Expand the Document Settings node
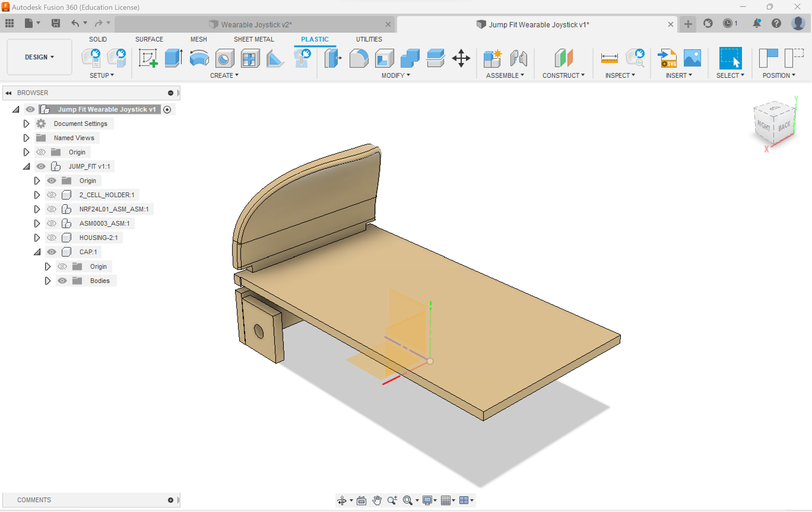 coord(26,124)
